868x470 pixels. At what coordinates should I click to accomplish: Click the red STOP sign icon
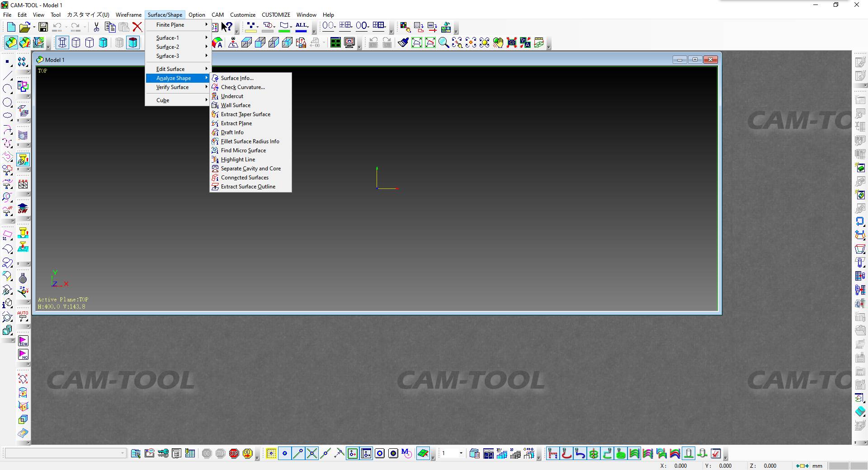(234, 453)
